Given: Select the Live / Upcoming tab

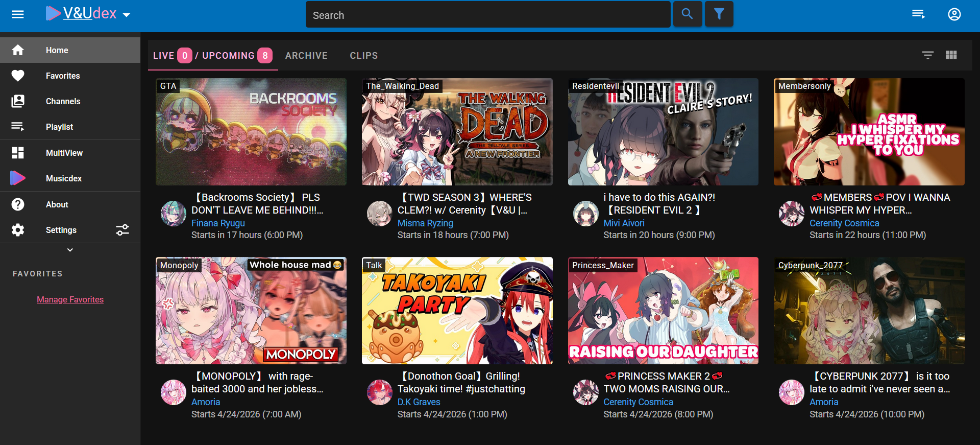Looking at the screenshot, I should (213, 55).
